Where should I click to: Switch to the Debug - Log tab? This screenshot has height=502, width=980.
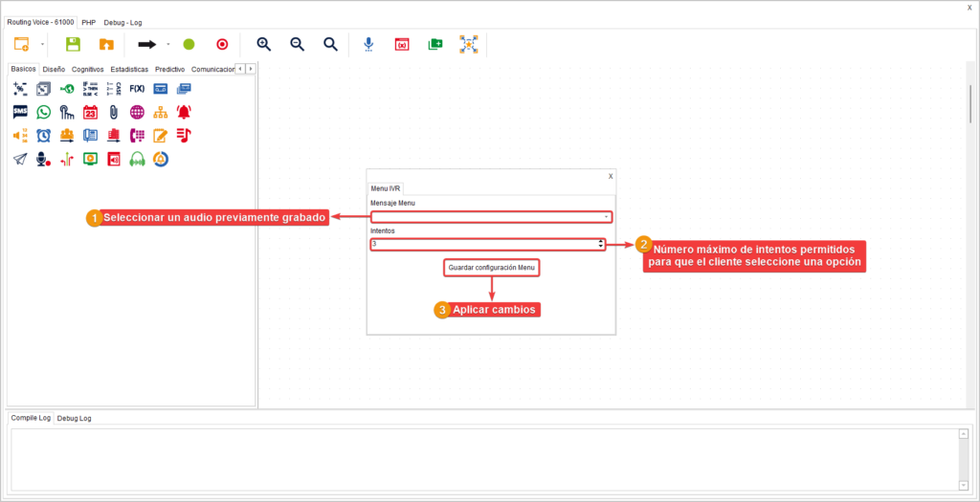point(122,22)
